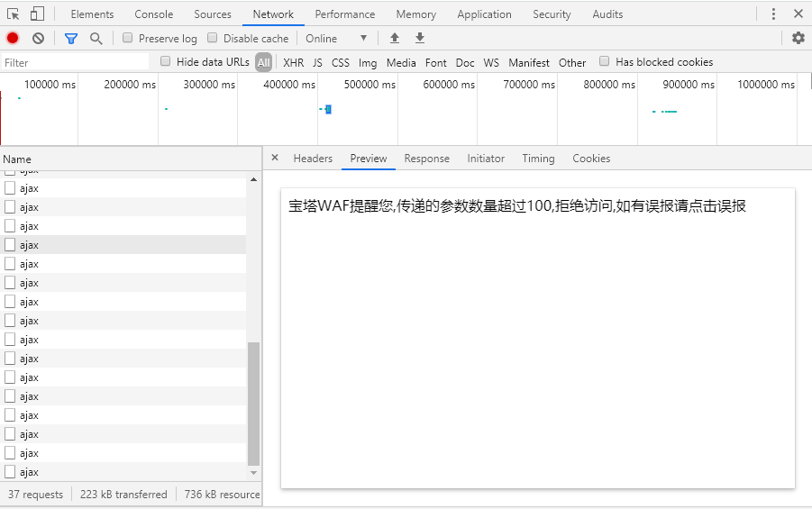
Task: Click the Filter text input field
Action: pyautogui.click(x=76, y=62)
